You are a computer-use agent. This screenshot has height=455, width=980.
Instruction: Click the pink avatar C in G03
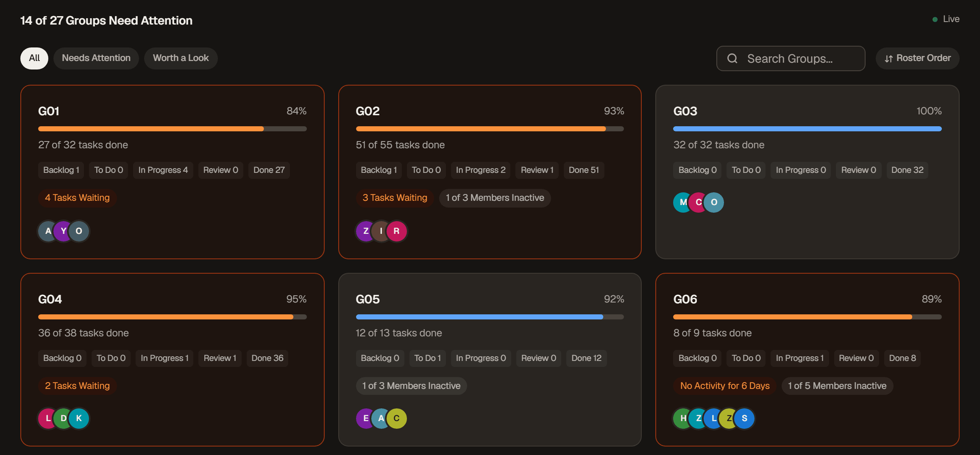pyautogui.click(x=699, y=202)
